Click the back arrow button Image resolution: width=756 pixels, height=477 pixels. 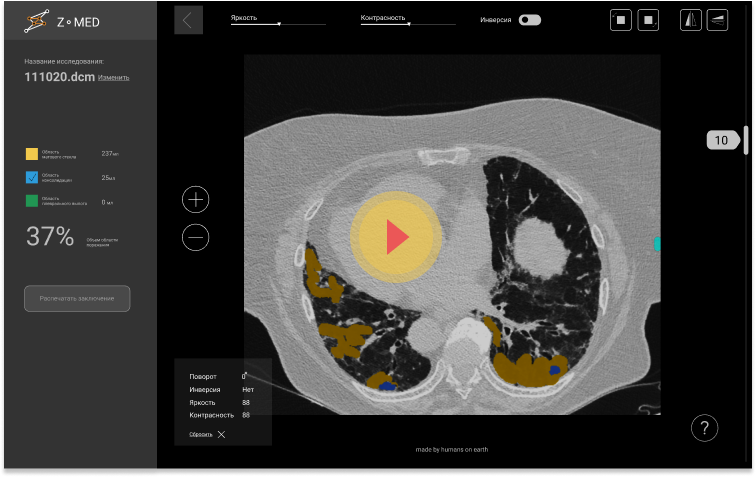[x=188, y=20]
